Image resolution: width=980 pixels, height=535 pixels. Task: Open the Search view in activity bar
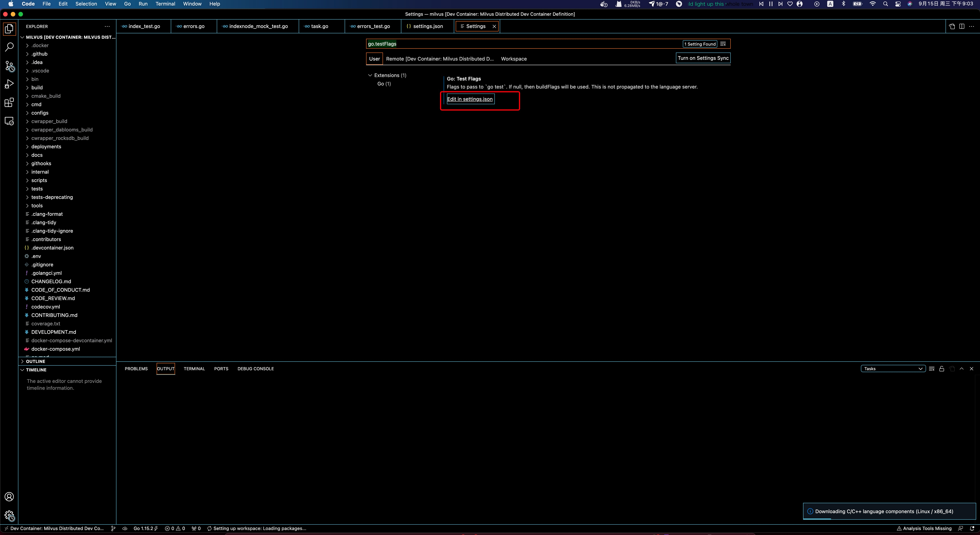(9, 47)
